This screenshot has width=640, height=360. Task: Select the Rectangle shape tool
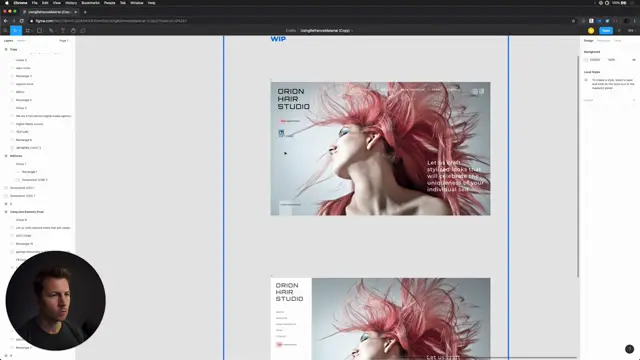click(x=39, y=31)
